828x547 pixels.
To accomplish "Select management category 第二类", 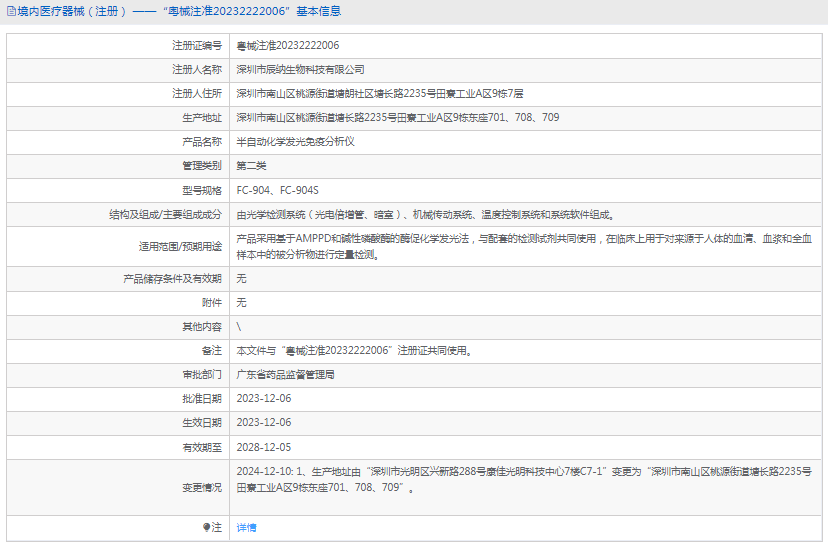I will point(251,166).
